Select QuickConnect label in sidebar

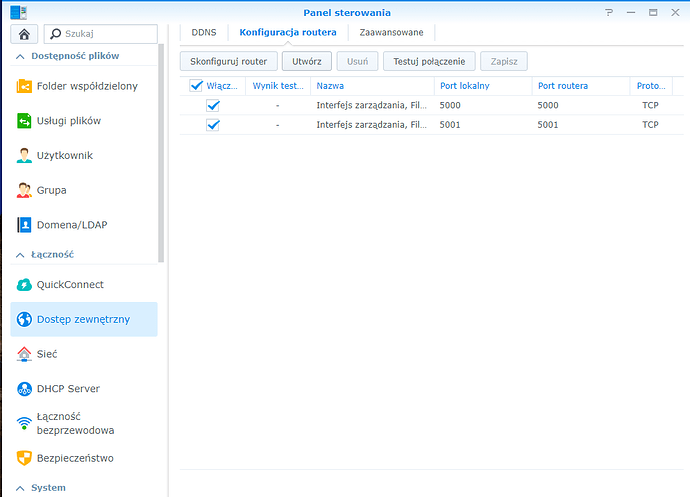tap(70, 285)
